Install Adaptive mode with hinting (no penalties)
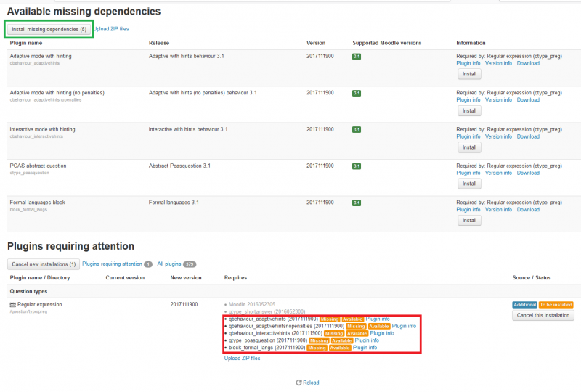The height and width of the screenshot is (392, 581). click(469, 110)
